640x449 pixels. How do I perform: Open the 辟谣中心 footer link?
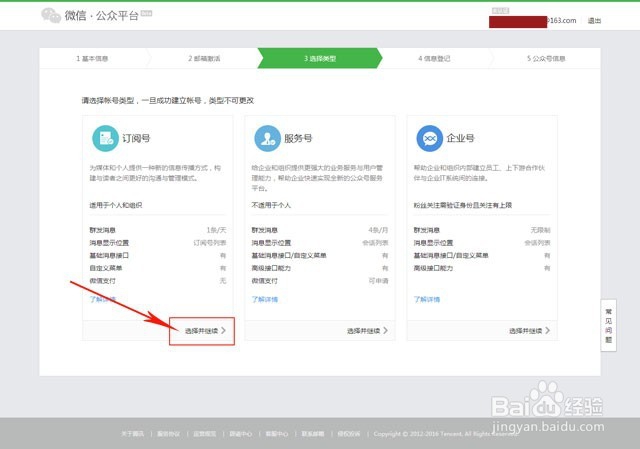coord(241,433)
